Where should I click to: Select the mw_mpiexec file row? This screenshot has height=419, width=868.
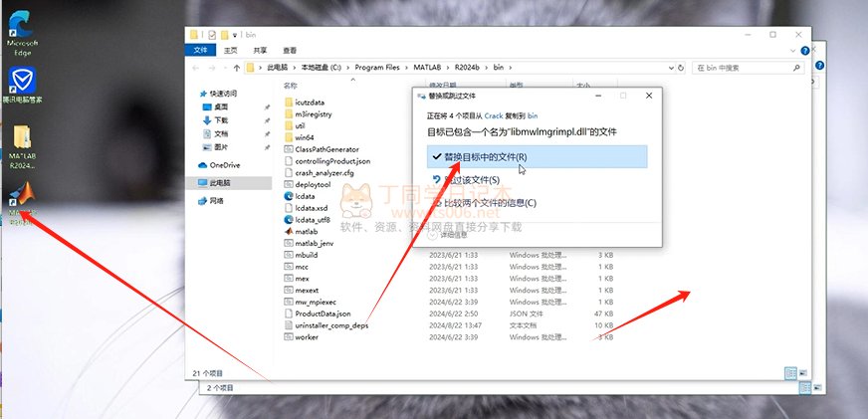448,302
